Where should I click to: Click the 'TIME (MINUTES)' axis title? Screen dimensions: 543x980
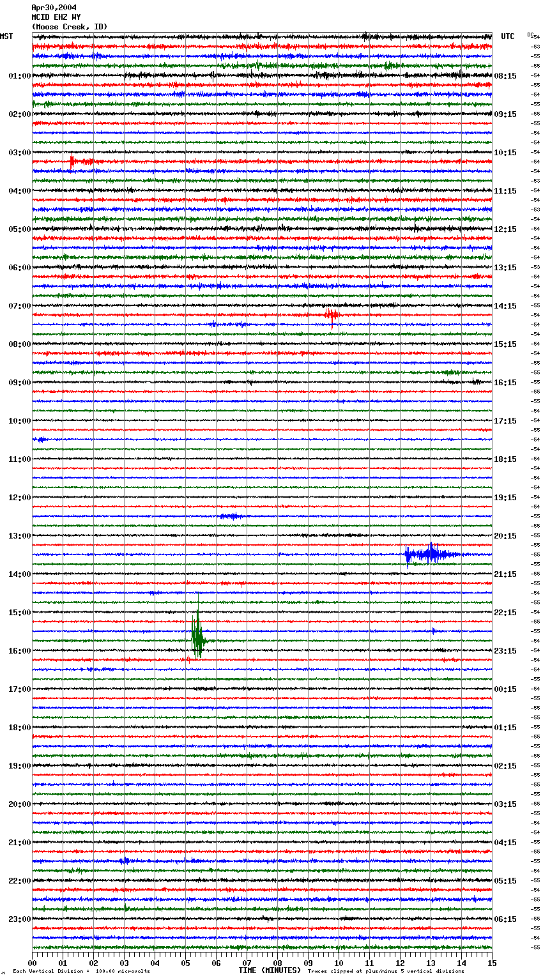270,970
